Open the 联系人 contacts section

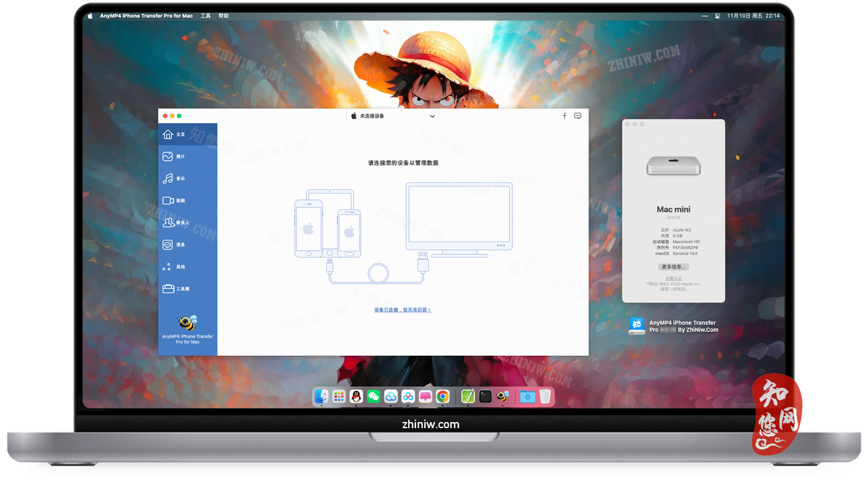(x=188, y=223)
